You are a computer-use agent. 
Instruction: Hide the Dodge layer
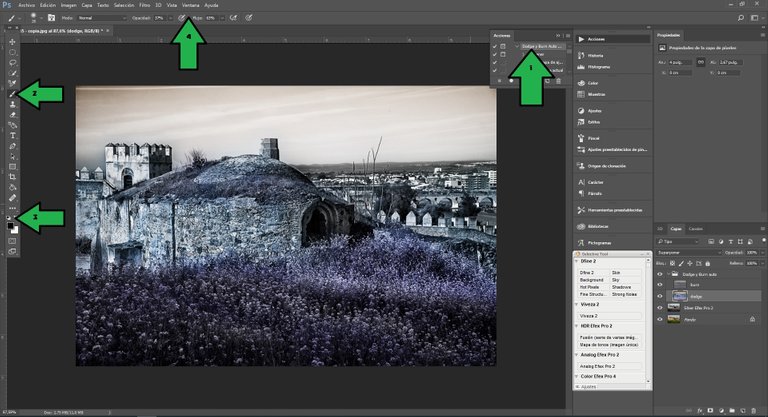[660, 296]
